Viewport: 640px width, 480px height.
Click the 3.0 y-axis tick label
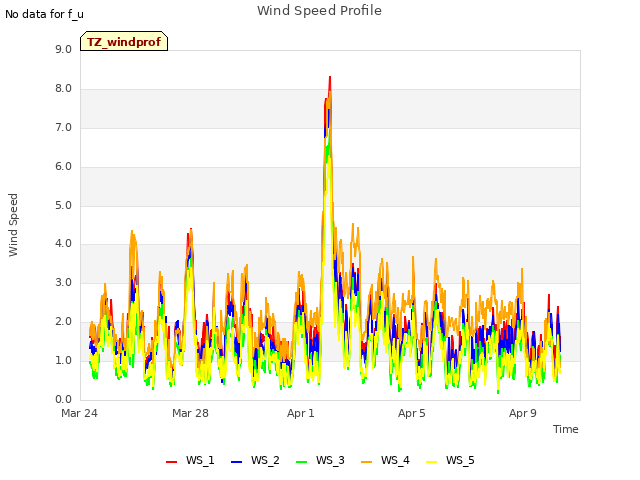[x=63, y=283]
